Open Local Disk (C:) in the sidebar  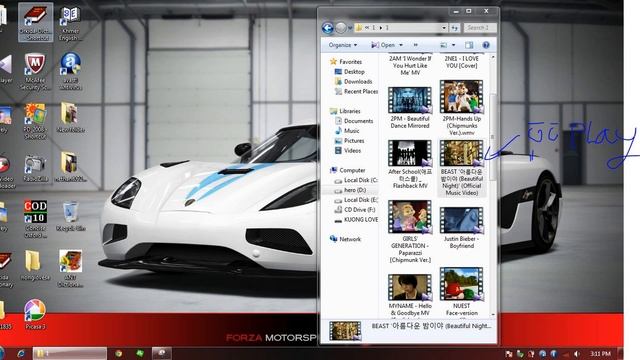pos(356,180)
